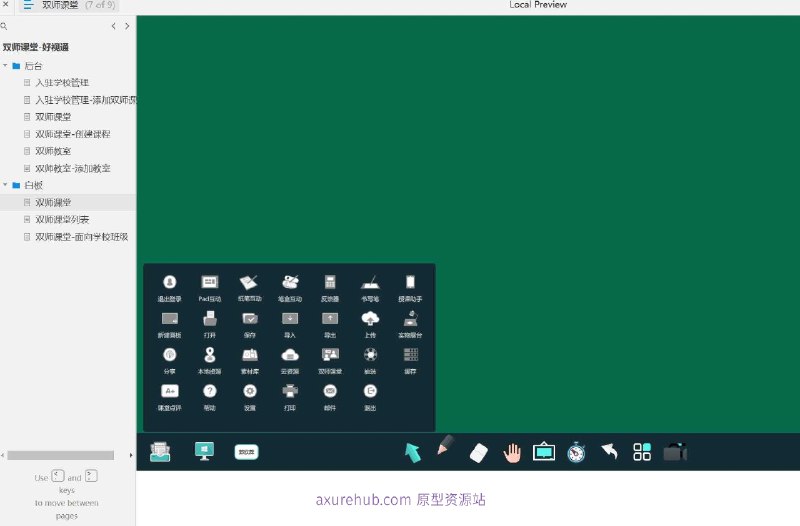800x526 pixels.
Task: Select the eraser tool
Action: (x=479, y=453)
